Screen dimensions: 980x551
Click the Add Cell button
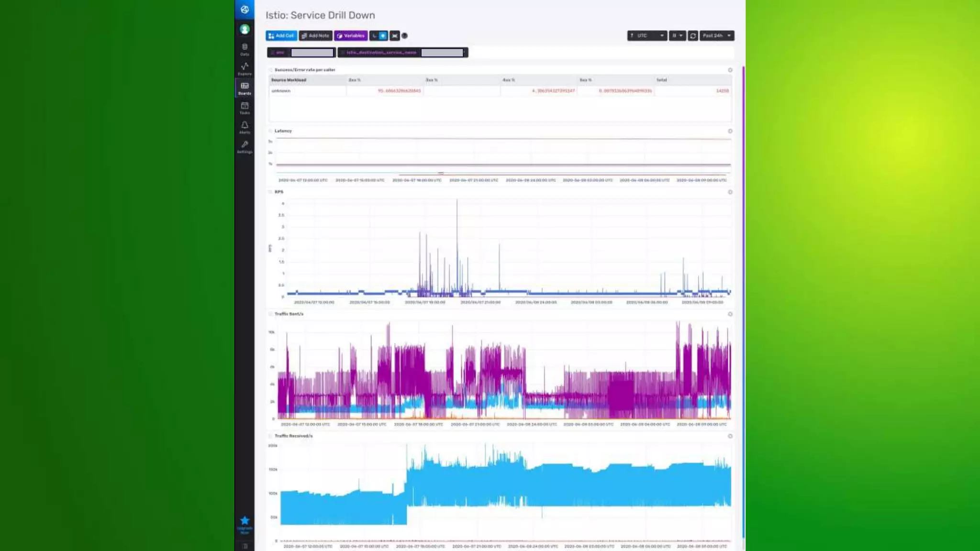[281, 36]
